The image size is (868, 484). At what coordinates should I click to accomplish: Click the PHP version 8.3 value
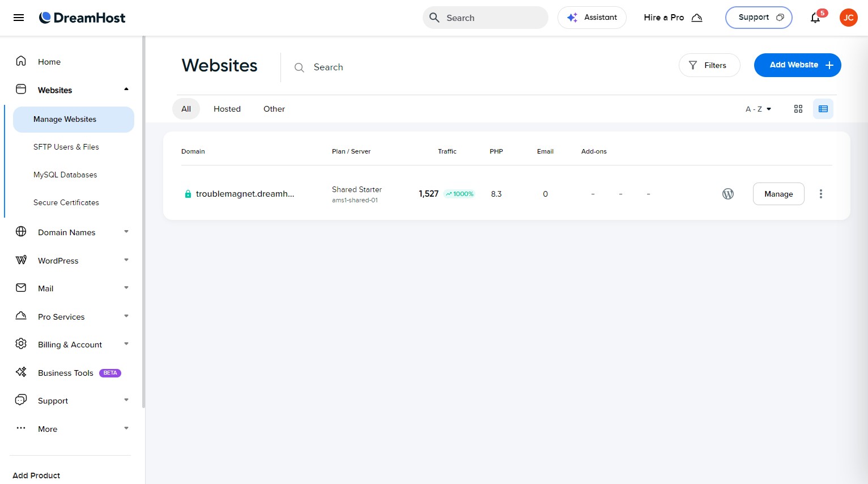click(496, 194)
